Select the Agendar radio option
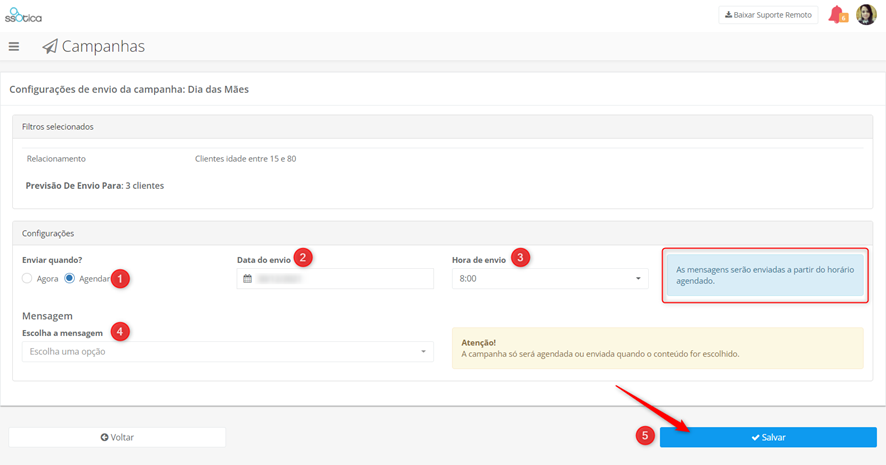This screenshot has height=465, width=886. 70,279
